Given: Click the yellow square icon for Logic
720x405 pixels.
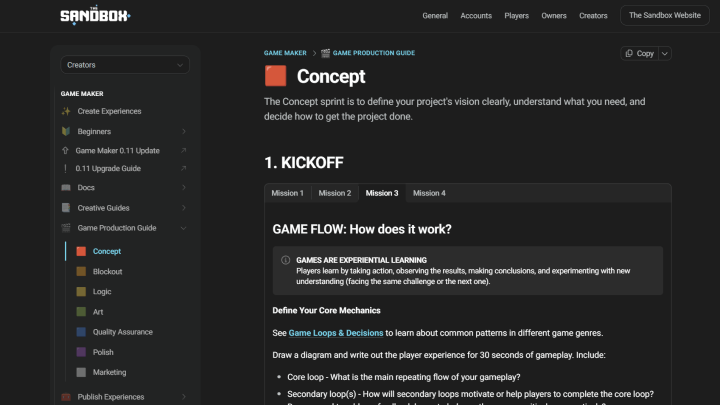Looking at the screenshot, I should tap(81, 292).
